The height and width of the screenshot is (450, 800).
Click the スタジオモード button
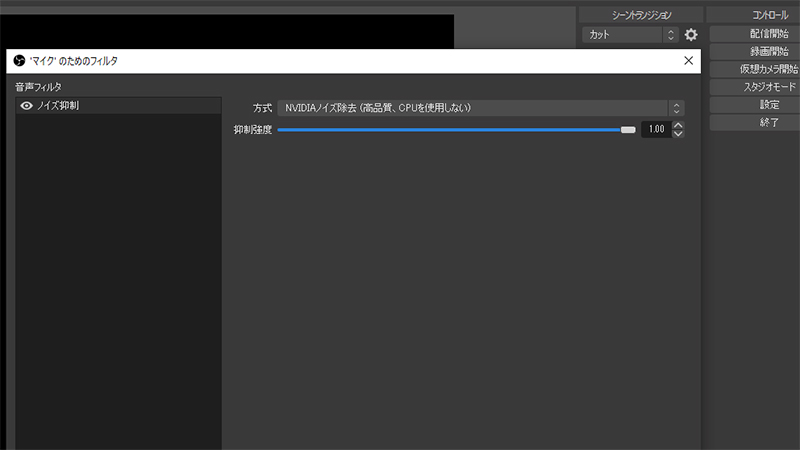[x=755, y=87]
